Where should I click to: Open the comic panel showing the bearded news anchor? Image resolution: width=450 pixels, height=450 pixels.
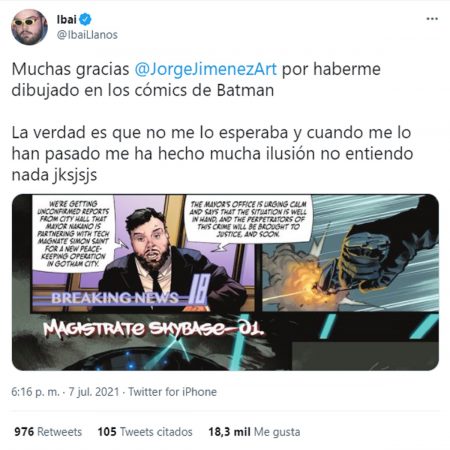[143, 253]
